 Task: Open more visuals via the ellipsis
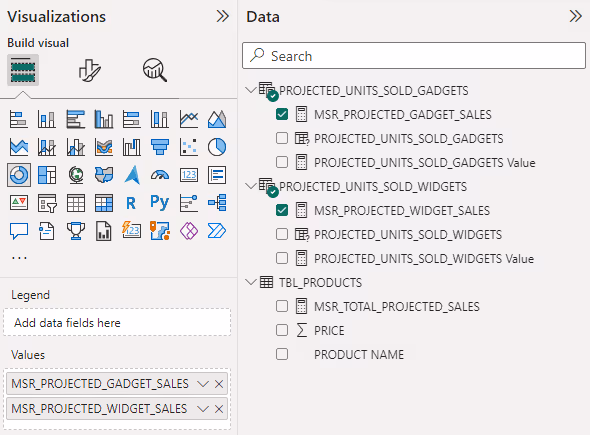19,258
